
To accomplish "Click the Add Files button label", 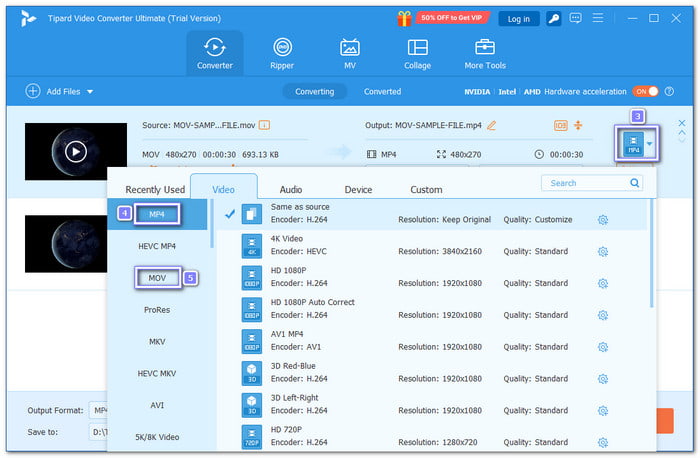I will point(63,92).
